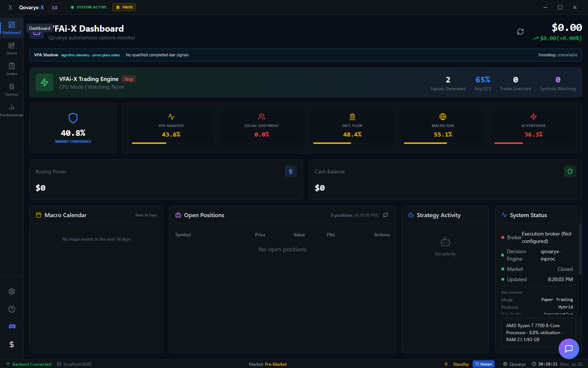
Task: Open the Charts sidebar item
Action: coord(11,49)
